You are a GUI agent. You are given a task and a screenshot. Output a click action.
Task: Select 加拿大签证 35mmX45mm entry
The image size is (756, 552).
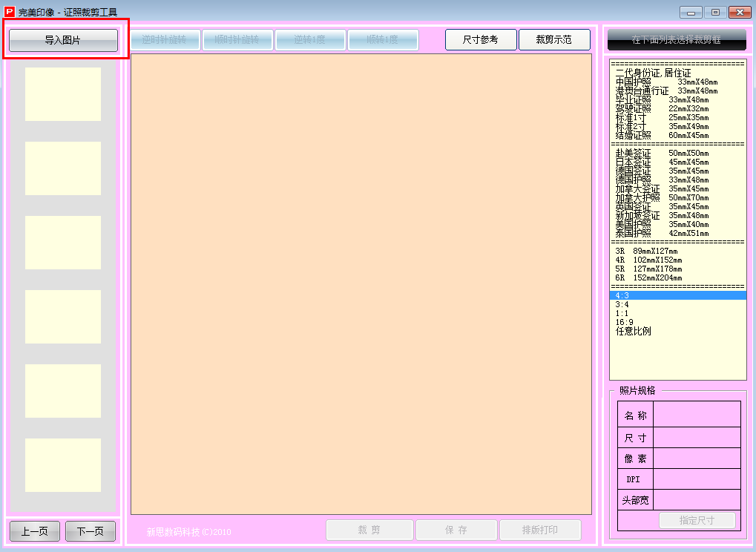point(678,189)
